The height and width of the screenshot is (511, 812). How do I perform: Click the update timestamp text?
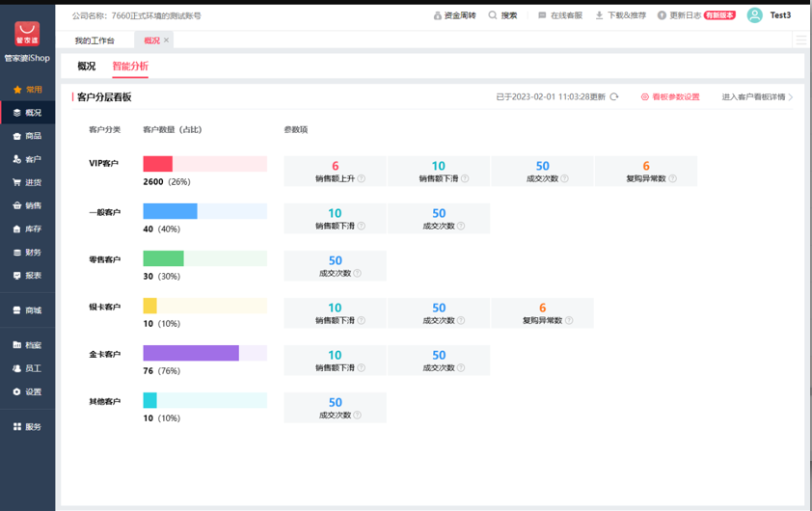(551, 96)
